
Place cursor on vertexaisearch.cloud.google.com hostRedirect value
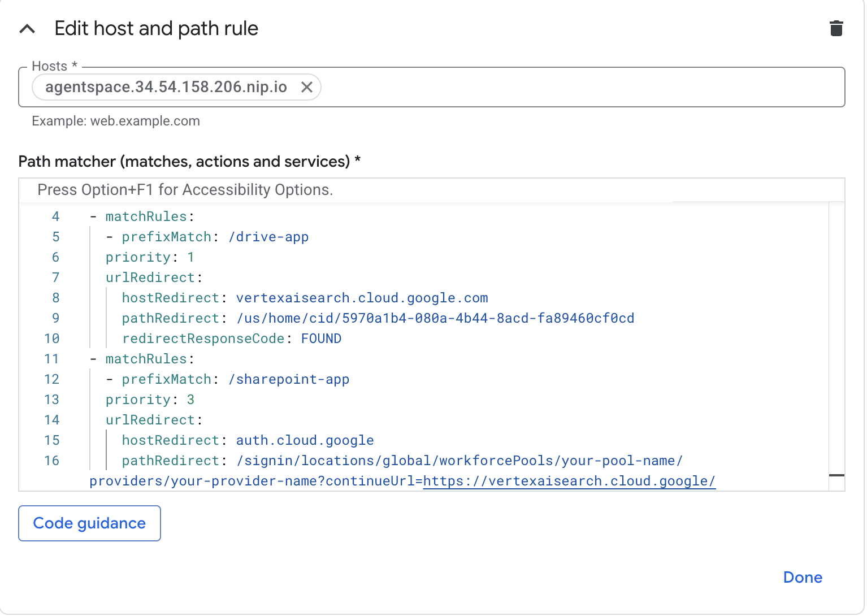[362, 298]
